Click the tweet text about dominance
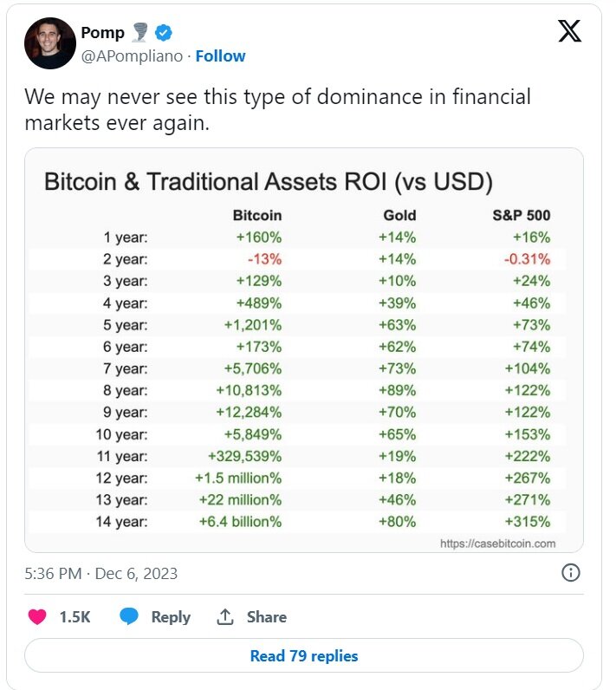Image resolution: width=616 pixels, height=690 pixels. click(277, 110)
